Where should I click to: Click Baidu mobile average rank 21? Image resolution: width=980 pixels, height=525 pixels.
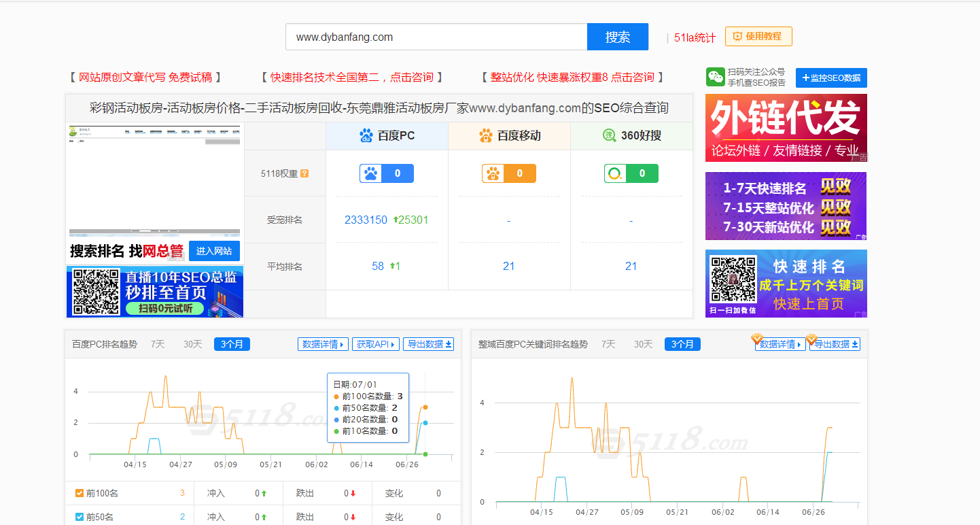click(x=509, y=266)
